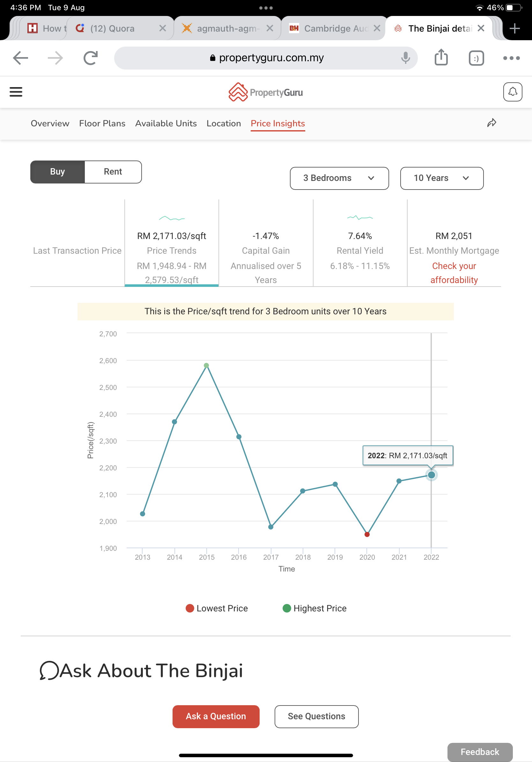Switch to the Rent toggle

pos(113,172)
